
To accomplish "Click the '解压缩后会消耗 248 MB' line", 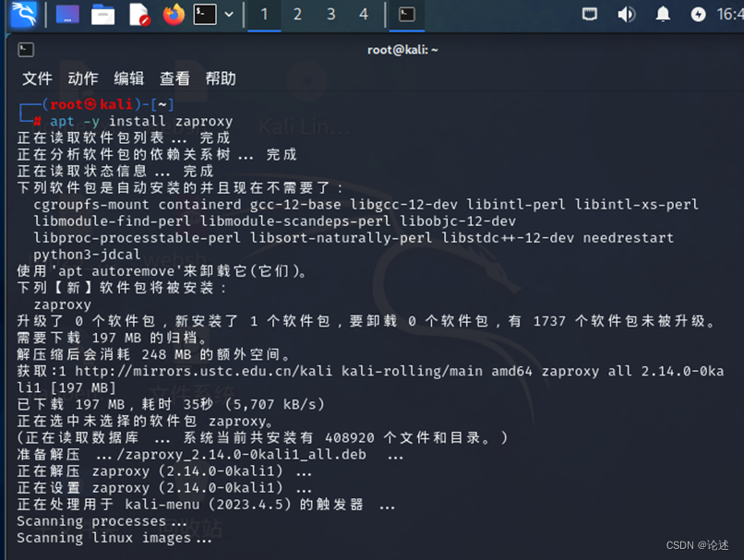I will [153, 354].
